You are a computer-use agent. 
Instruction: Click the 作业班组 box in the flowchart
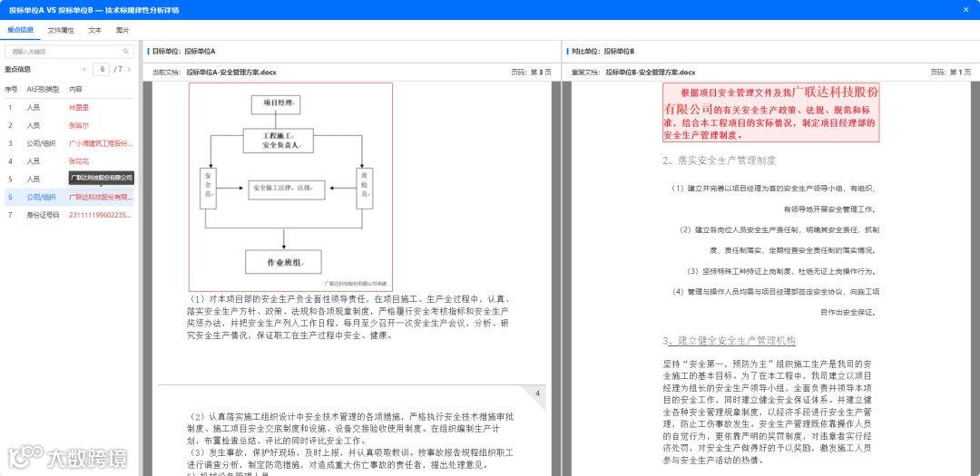284,262
